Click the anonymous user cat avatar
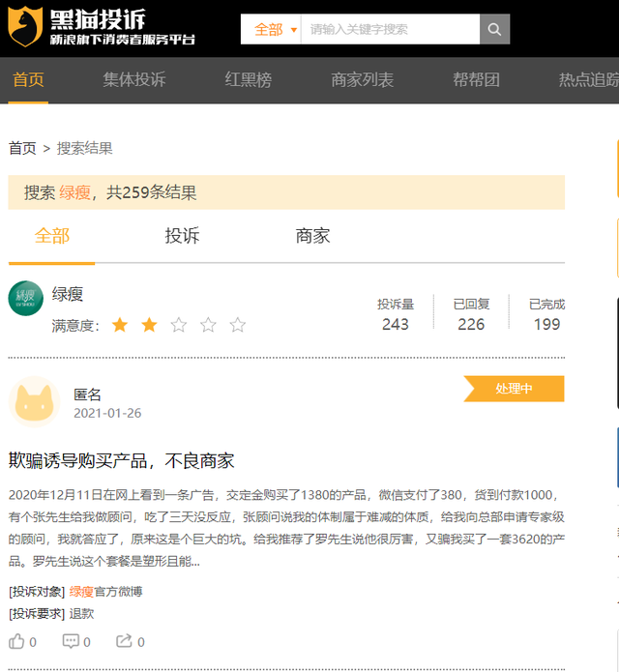Screen dimensions: 619x672 [x=34, y=401]
